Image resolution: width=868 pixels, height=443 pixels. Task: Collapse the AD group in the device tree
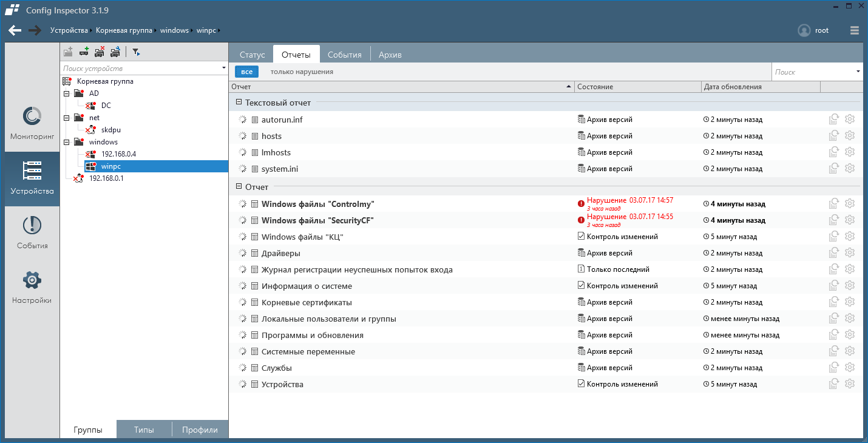[66, 93]
